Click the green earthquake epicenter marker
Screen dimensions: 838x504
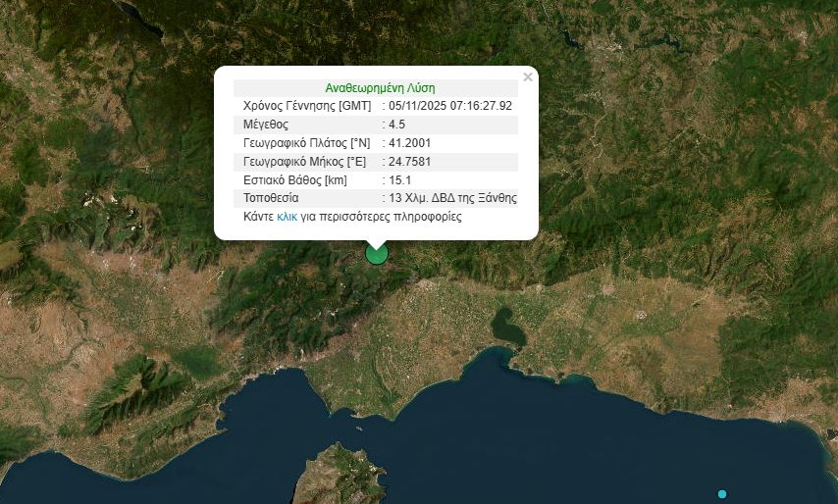(377, 254)
